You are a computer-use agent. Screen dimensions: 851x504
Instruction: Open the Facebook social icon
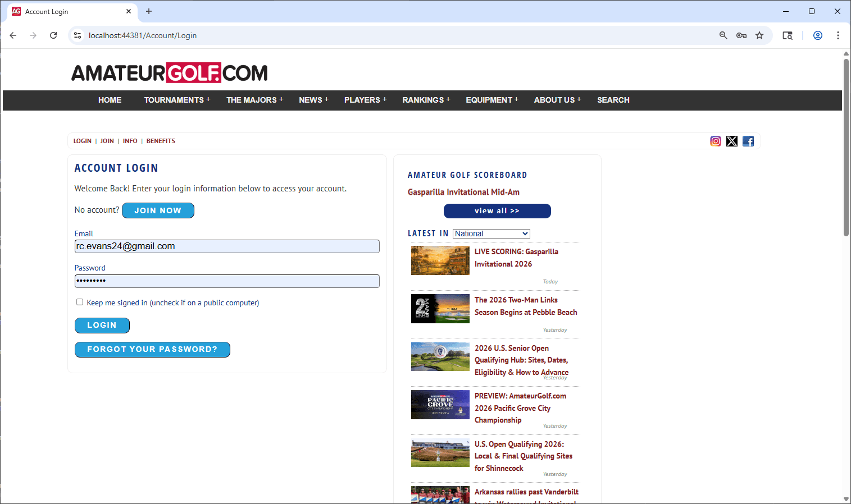click(748, 141)
